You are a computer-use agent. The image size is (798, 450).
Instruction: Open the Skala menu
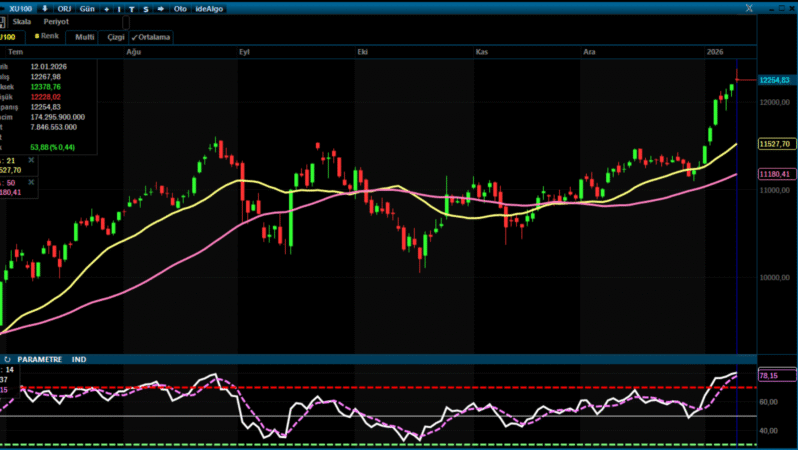coord(21,22)
